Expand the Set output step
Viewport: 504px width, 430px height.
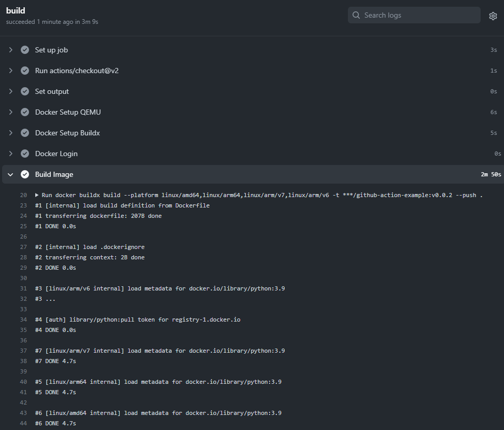coord(10,91)
